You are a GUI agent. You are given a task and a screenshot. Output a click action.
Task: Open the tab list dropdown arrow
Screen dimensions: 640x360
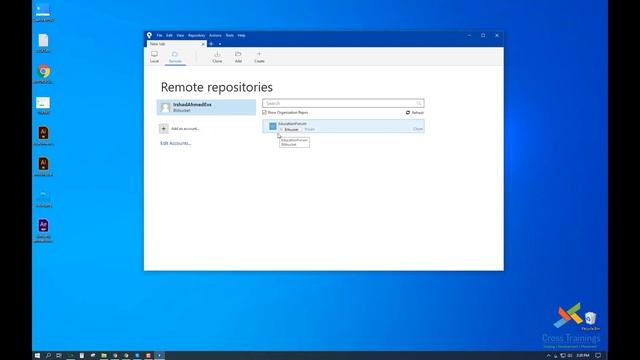(220, 44)
